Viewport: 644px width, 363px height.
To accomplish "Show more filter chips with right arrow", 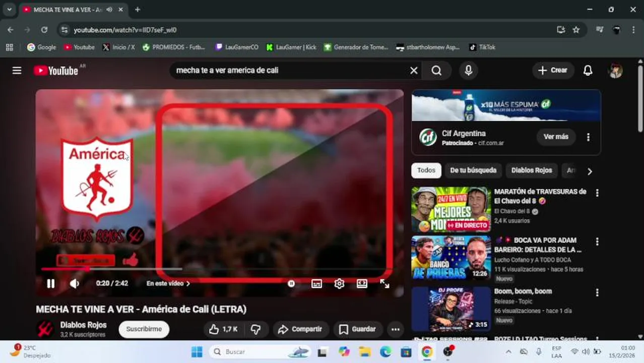I will coord(590,171).
